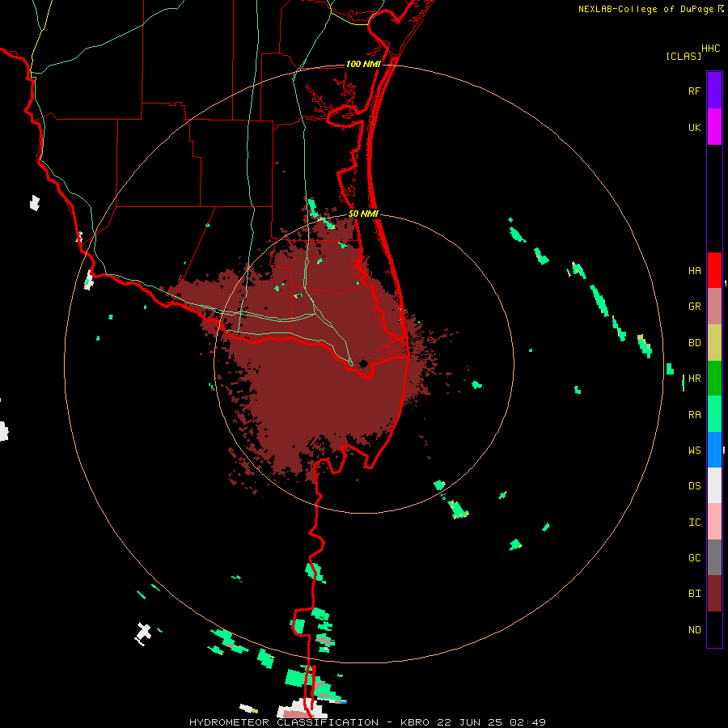The image size is (728, 728).
Task: Click the black radar site dot
Action: (x=363, y=363)
